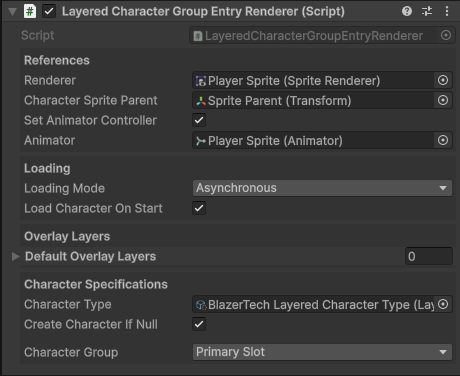The height and width of the screenshot is (376, 460).
Task: Click component title Layered Character Group Entry Renderer
Action: pos(203,12)
